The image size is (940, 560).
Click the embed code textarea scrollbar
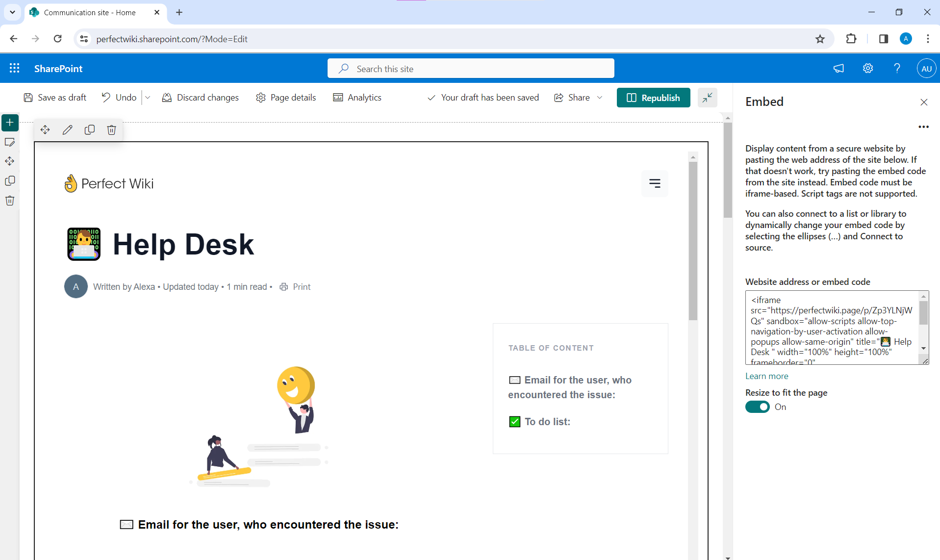pyautogui.click(x=923, y=313)
